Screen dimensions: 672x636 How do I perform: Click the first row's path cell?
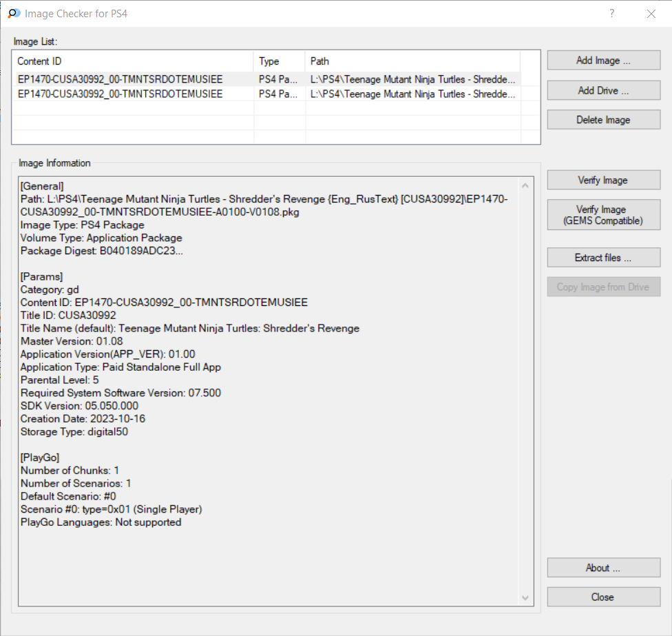coord(412,79)
